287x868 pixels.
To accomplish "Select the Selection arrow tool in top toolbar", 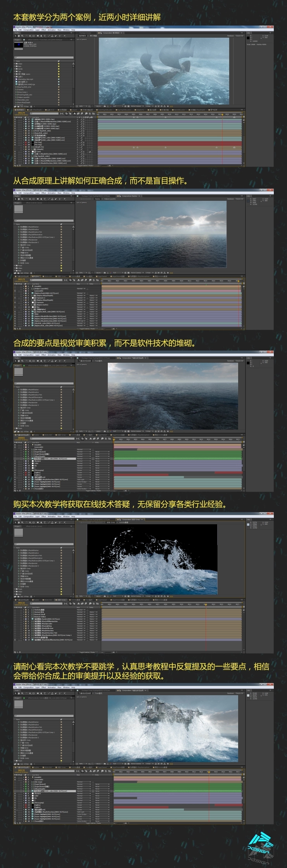I will pos(16,36).
